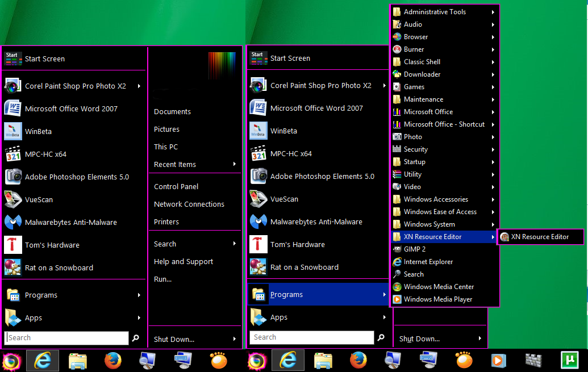
Task: Open Windows Media Player icon in Programs submenu
Action: click(x=397, y=299)
